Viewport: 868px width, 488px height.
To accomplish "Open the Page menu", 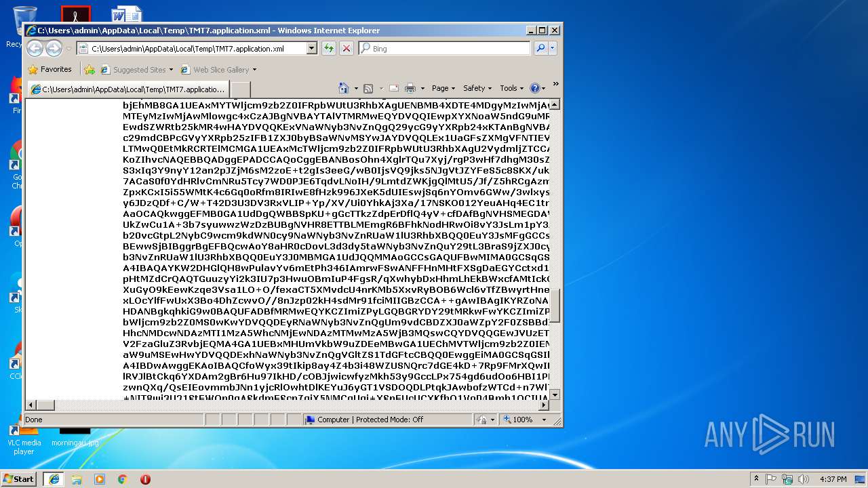I will coord(443,88).
